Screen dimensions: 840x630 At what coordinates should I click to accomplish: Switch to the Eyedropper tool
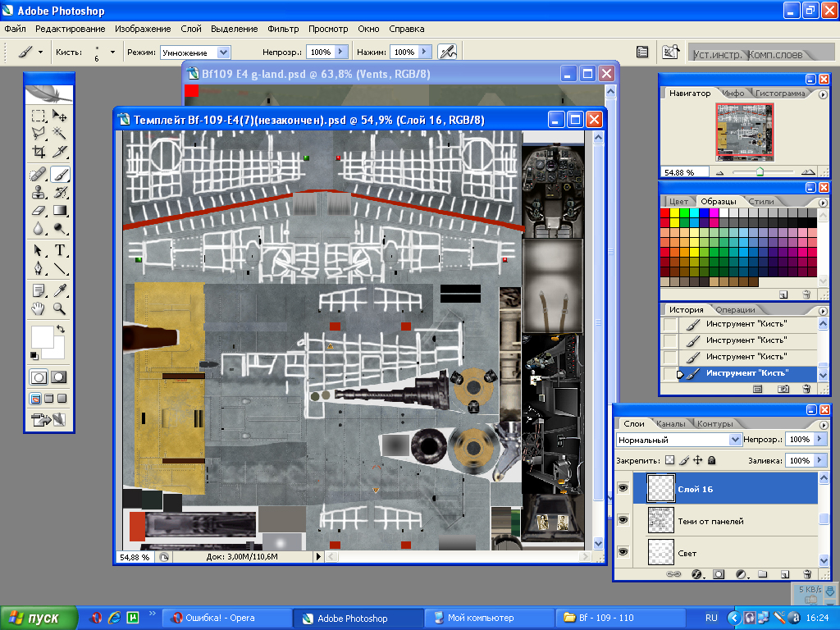[x=60, y=290]
